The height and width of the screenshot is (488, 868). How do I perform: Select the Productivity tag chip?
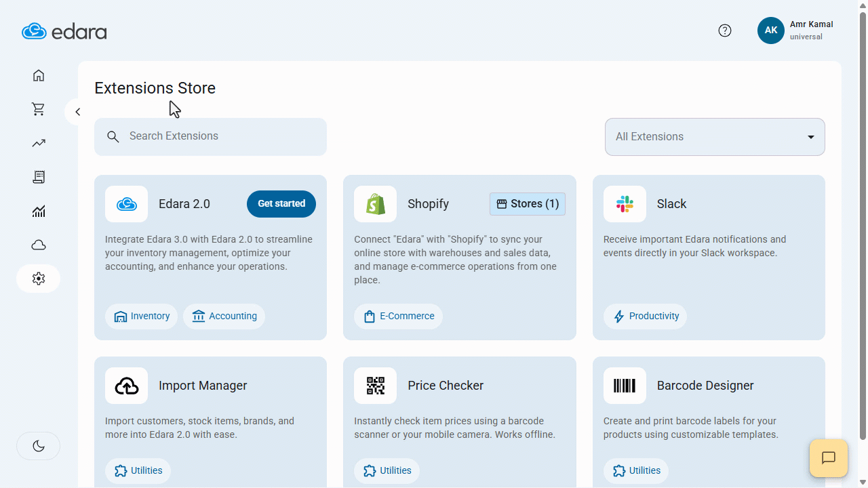[x=646, y=317]
